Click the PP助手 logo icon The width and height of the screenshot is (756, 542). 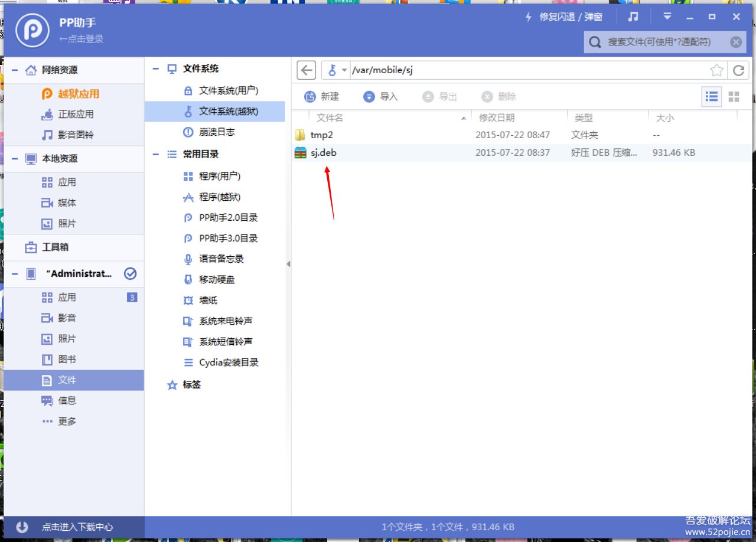click(32, 30)
